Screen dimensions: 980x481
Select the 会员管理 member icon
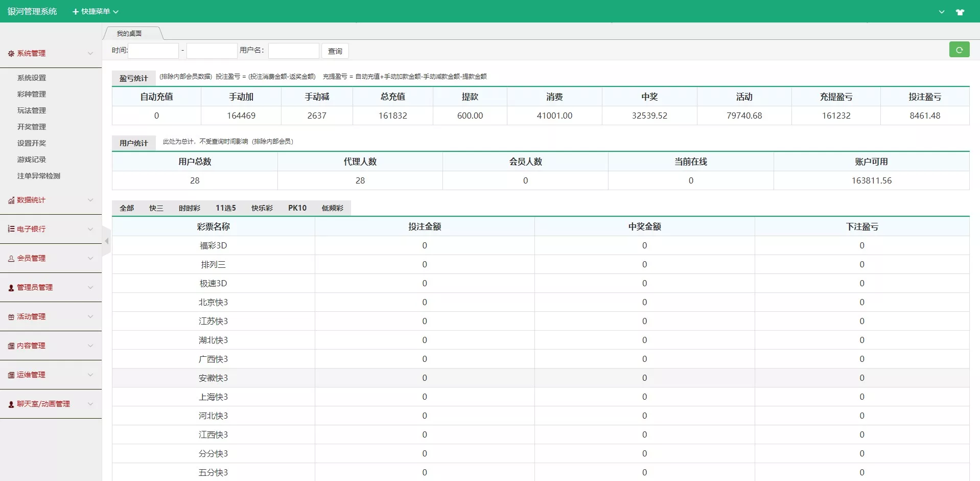tap(10, 258)
